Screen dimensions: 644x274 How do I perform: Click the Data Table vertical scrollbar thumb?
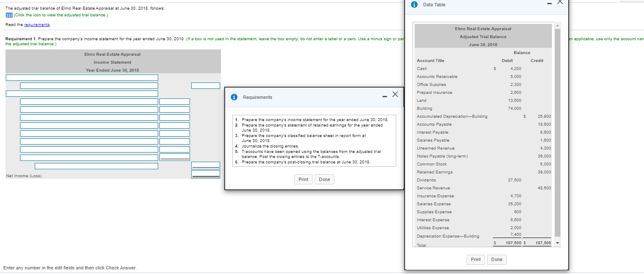(x=557, y=133)
